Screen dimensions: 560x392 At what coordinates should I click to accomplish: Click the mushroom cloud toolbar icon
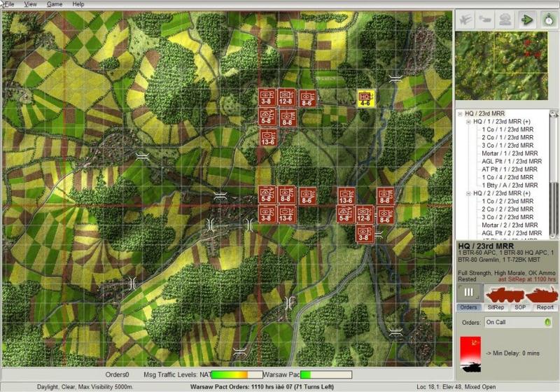coord(506,20)
